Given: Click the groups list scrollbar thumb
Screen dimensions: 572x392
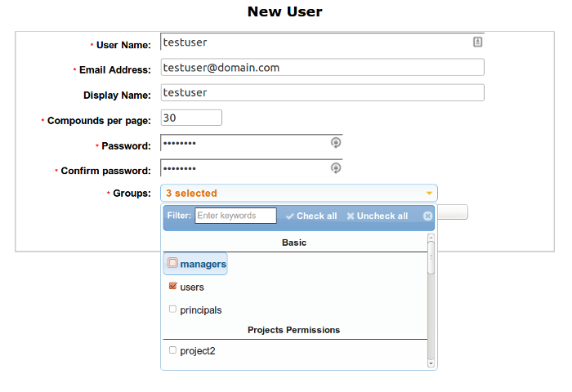Looking at the screenshot, I should click(x=431, y=257).
